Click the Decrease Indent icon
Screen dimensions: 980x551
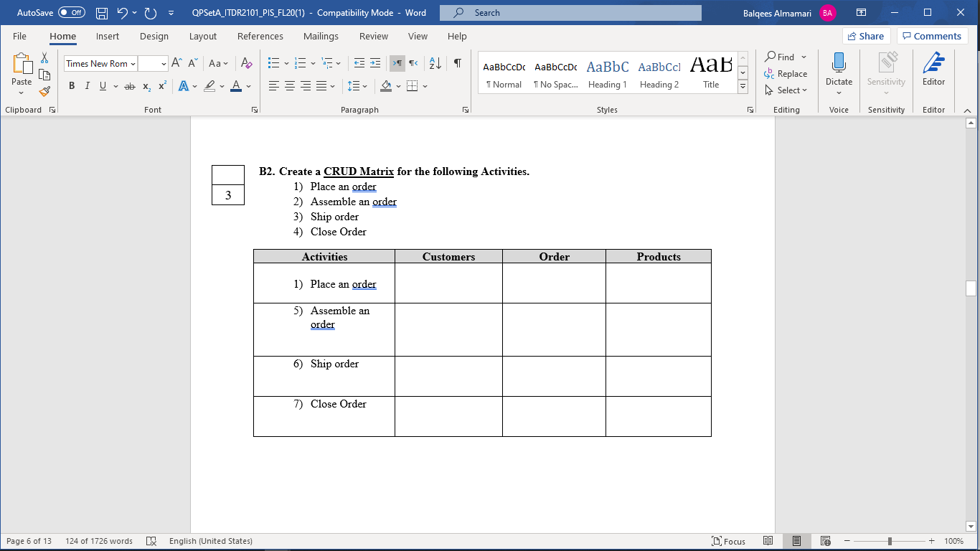(x=359, y=63)
